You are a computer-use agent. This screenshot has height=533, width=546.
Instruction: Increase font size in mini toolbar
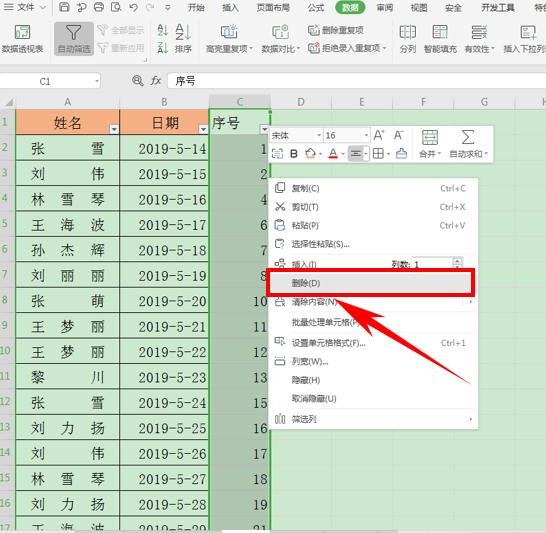(x=379, y=135)
